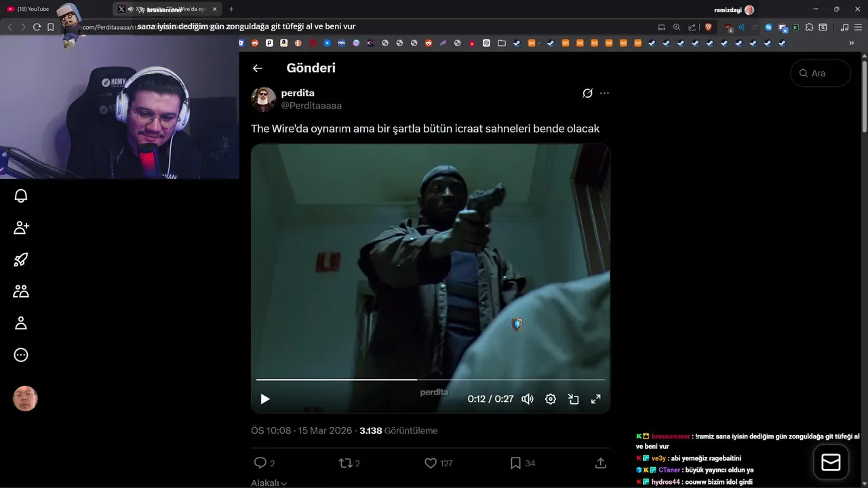The image size is (868, 488).
Task: Click chat username brassorcerer in stream chat
Action: [671, 436]
